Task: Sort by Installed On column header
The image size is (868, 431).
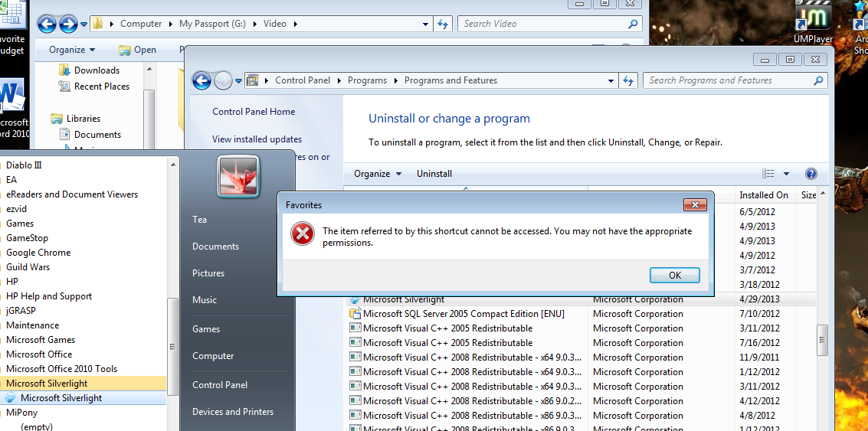Action: [763, 194]
